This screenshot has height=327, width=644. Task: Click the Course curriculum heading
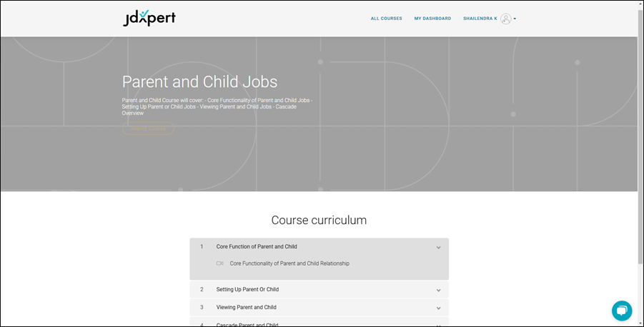(319, 220)
